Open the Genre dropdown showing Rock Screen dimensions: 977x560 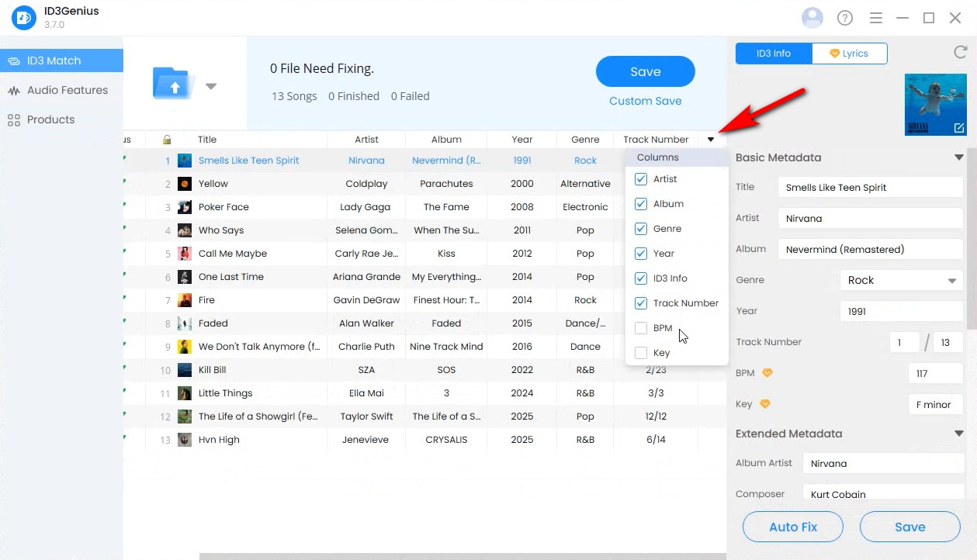(901, 280)
